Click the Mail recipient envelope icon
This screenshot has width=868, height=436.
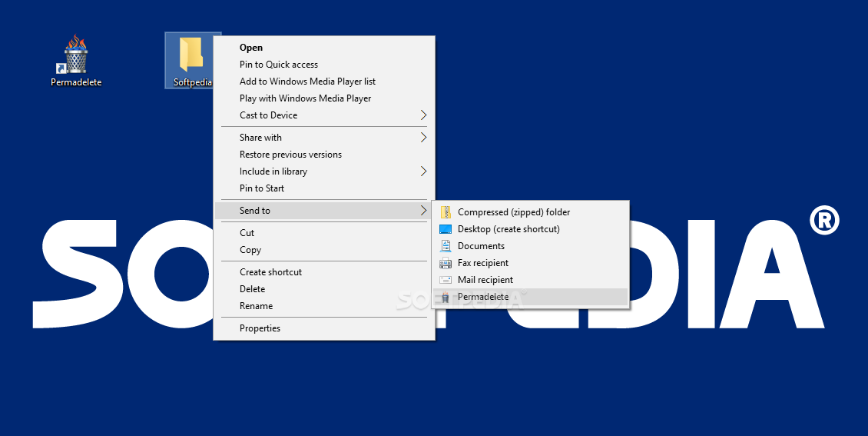point(446,280)
